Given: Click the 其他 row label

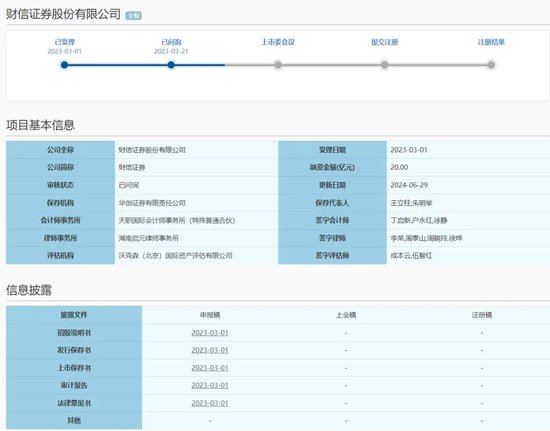Looking at the screenshot, I should click(74, 420).
